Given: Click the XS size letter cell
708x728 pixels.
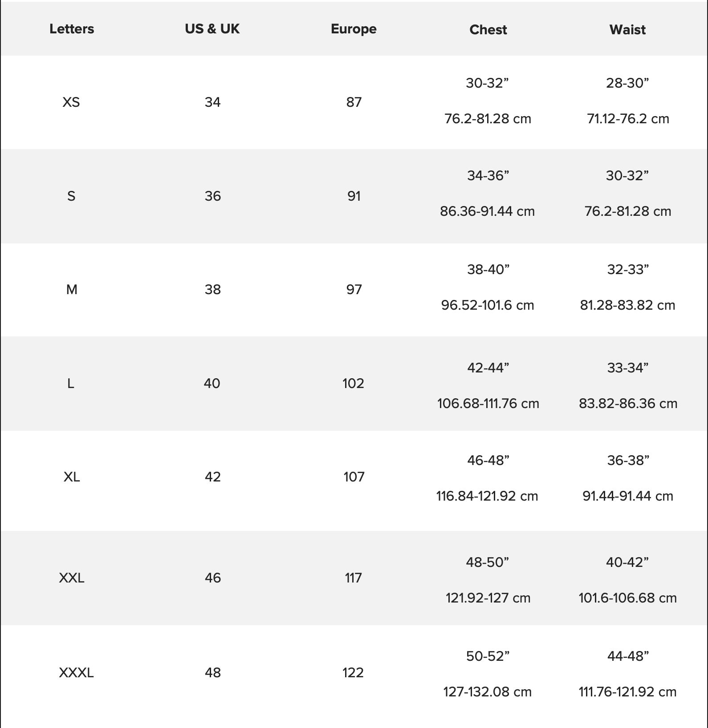Looking at the screenshot, I should point(71,102).
